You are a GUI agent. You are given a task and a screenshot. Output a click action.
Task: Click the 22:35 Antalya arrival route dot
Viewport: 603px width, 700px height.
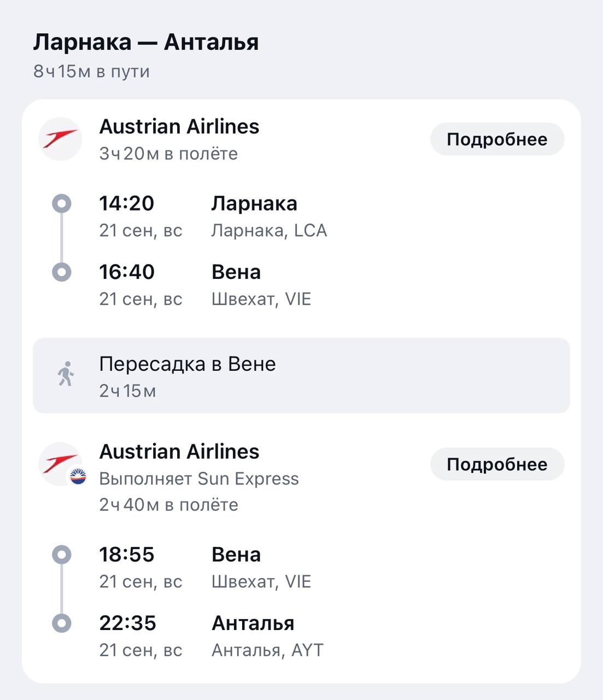[62, 623]
